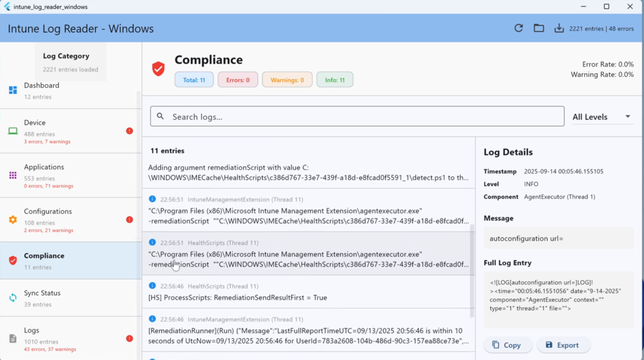Click the Logs document icon in sidebar
Screen dimensions: 644x360
13,338
